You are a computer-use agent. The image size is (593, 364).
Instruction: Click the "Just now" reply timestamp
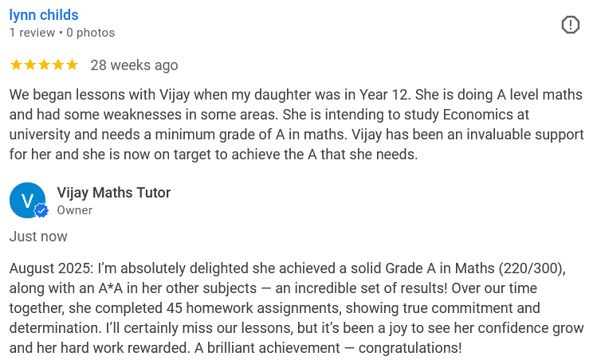(x=38, y=237)
